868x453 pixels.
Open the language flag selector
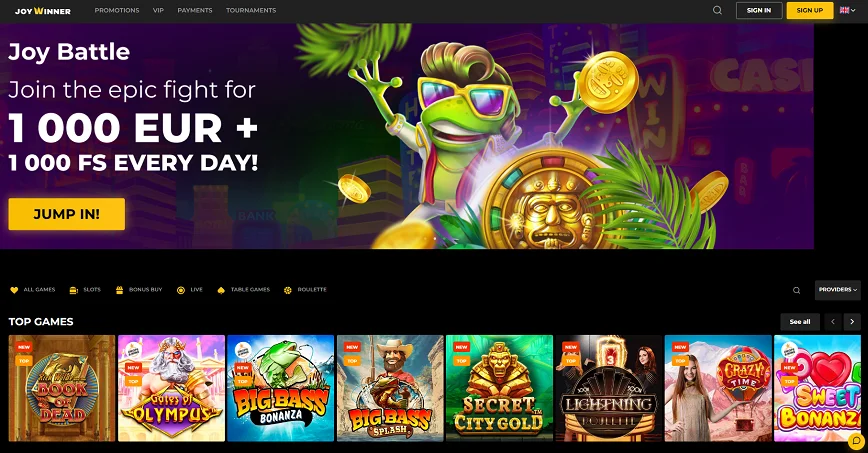(x=848, y=10)
